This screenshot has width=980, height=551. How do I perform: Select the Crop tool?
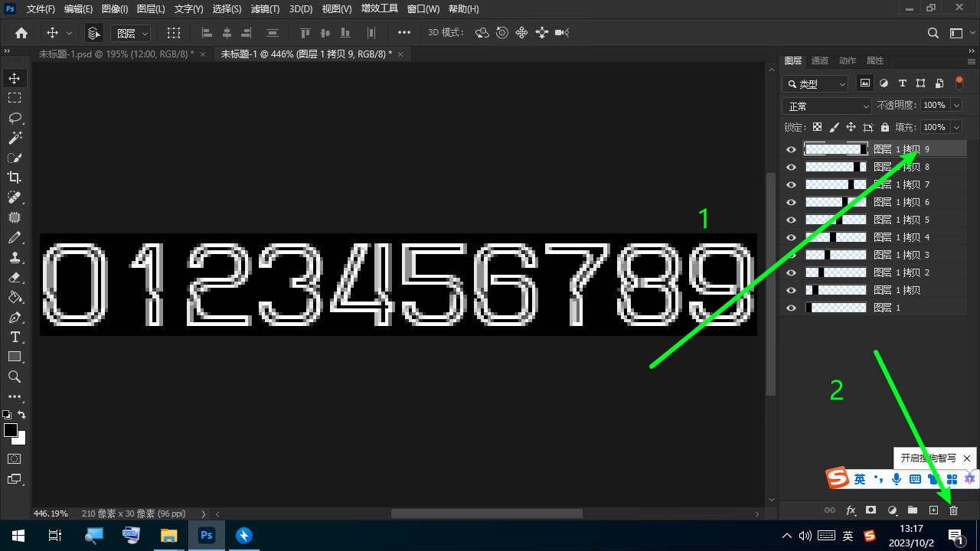pos(15,178)
